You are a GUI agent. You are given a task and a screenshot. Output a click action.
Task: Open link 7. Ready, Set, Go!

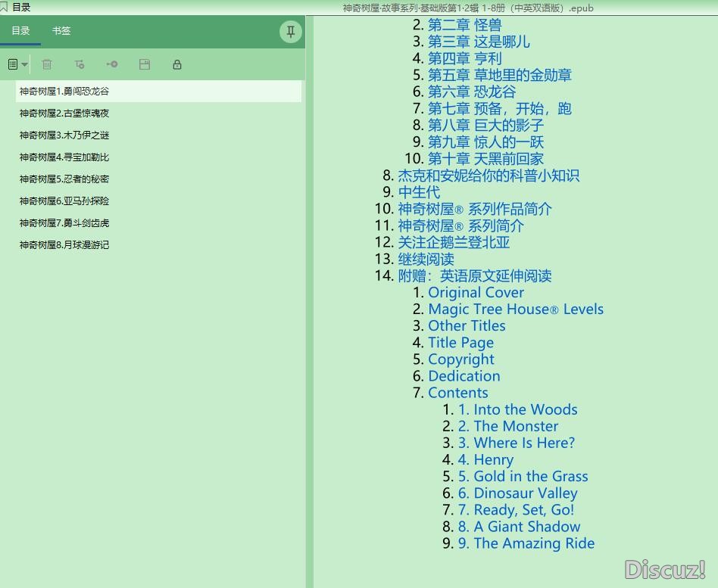[x=516, y=510]
